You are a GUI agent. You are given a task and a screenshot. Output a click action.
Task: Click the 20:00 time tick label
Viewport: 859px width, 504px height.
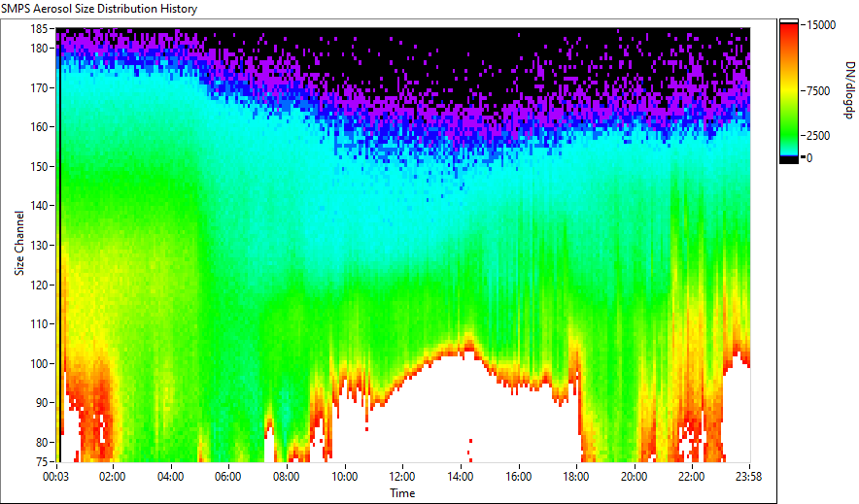[634, 477]
